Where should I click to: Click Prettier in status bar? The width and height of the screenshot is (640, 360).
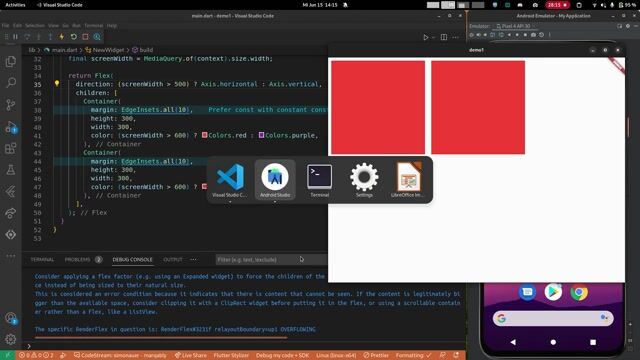(376, 355)
